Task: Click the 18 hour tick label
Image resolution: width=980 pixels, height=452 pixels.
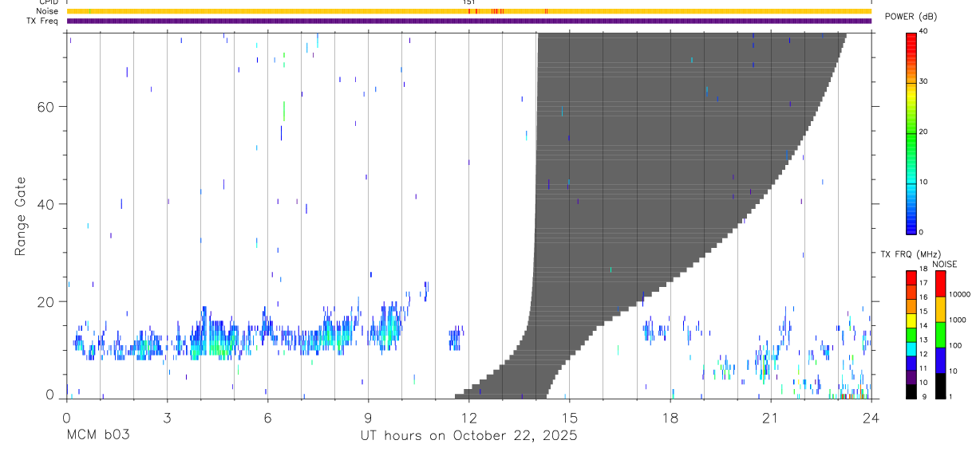Action: click(670, 417)
